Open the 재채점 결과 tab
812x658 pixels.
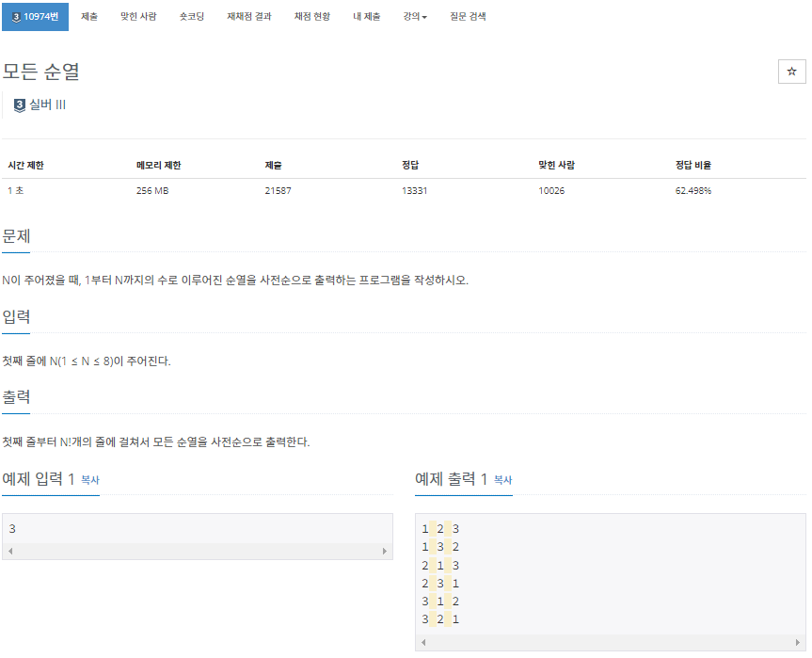tap(249, 17)
